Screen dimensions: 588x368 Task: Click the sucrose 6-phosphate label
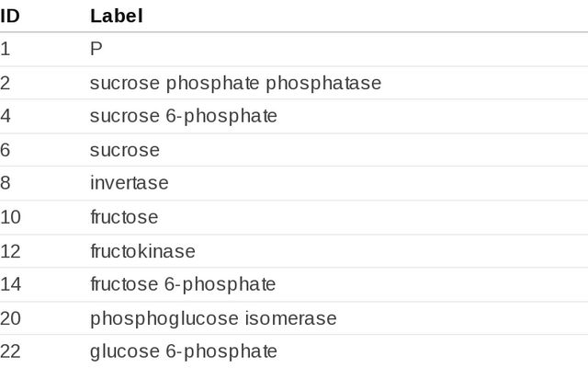183,116
